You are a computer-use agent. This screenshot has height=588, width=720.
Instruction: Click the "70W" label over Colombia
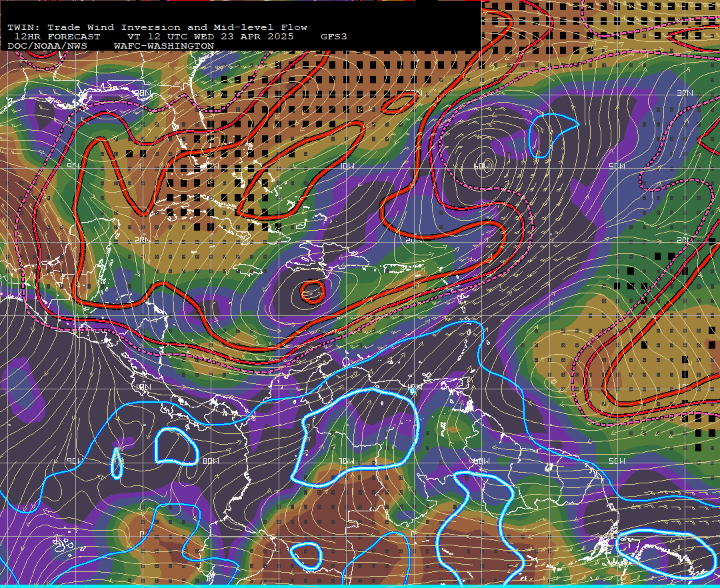[x=345, y=461]
